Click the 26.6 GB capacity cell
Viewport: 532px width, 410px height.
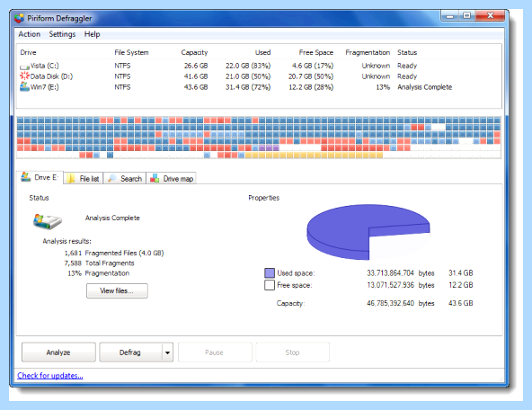[196, 66]
